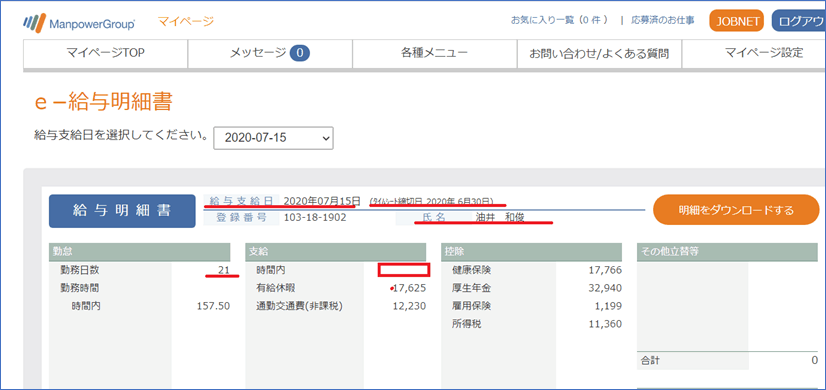Click health insurance amount 17,766
The height and width of the screenshot is (390, 826).
pos(605,270)
